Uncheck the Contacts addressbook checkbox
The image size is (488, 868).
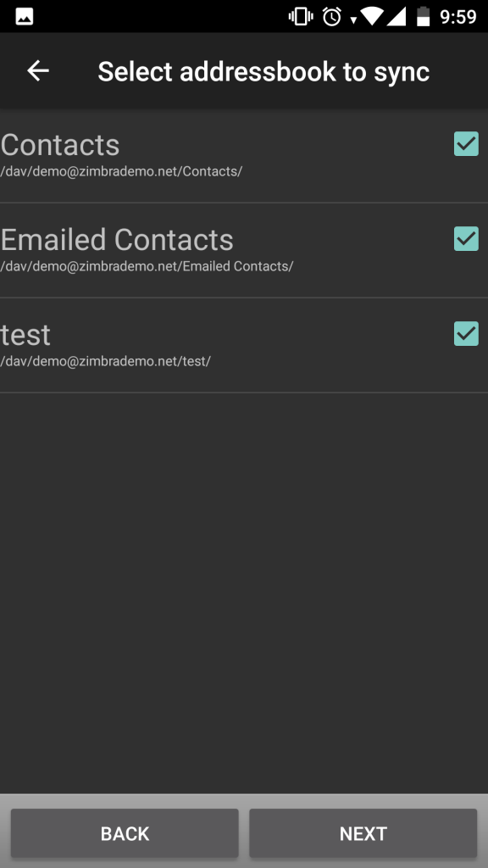pos(466,144)
